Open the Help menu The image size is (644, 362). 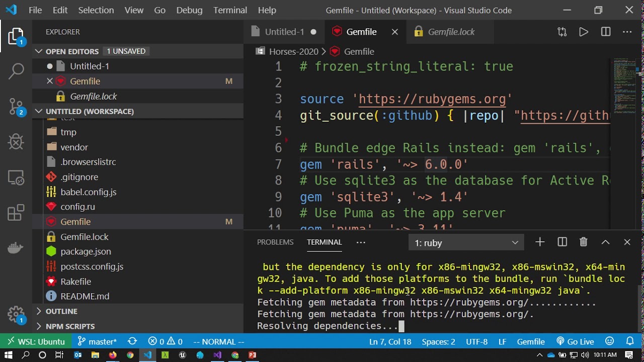pos(267,10)
